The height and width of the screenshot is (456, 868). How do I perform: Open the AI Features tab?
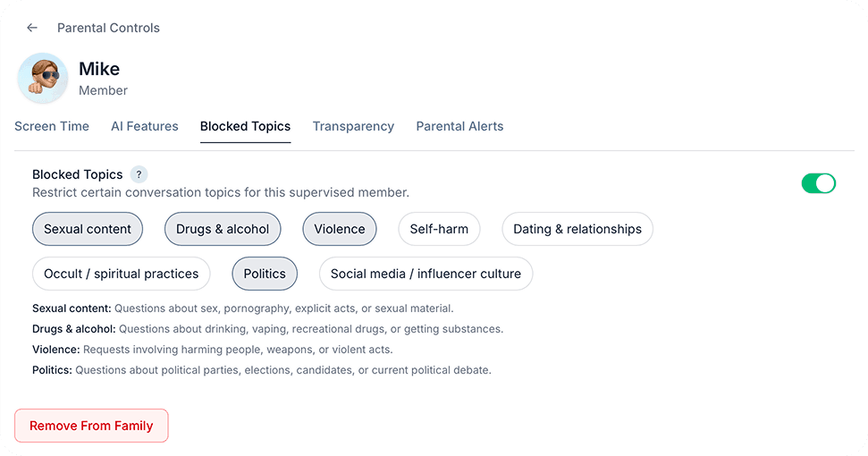(x=145, y=126)
